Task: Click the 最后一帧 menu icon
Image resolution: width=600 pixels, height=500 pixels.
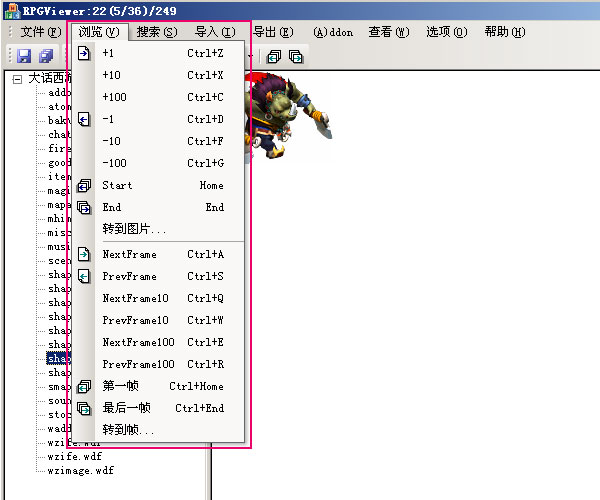Action: (84, 408)
